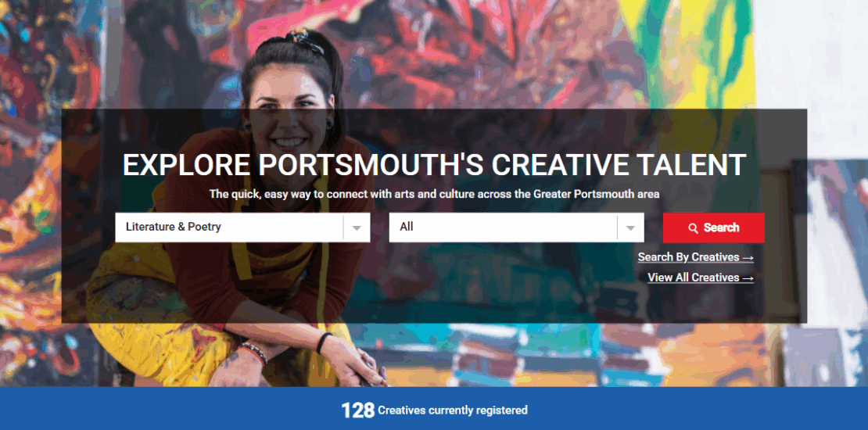Click the Explore Portsmouth's Creative Talent heading
Viewport: 868px width, 430px height.
click(434, 165)
